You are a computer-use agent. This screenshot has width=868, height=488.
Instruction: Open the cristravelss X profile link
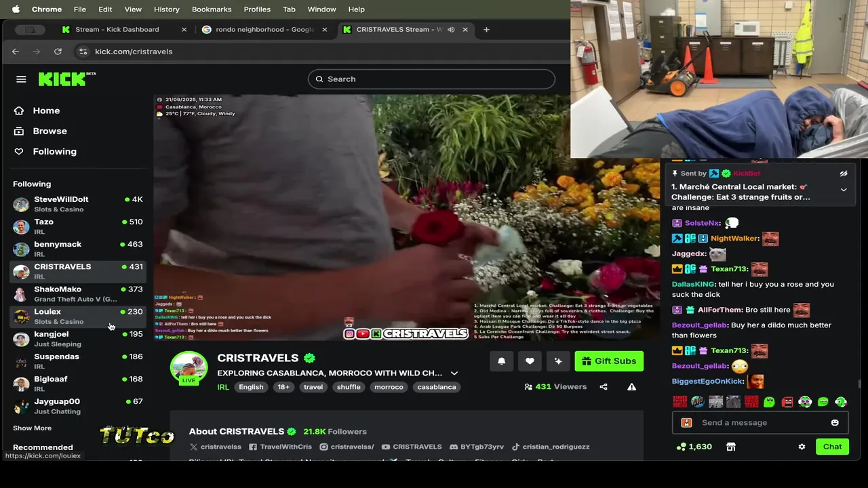[216, 447]
